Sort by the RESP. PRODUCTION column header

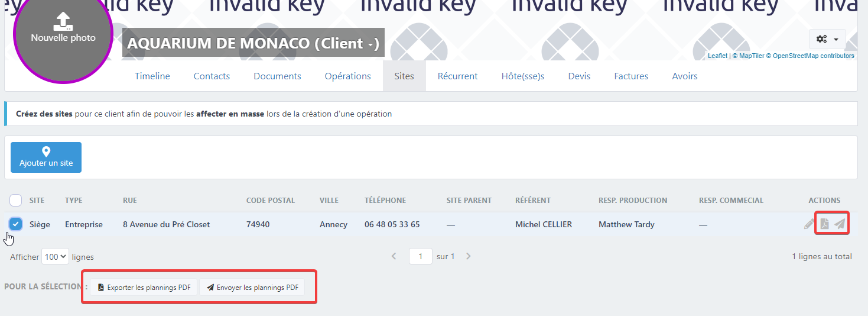click(633, 200)
